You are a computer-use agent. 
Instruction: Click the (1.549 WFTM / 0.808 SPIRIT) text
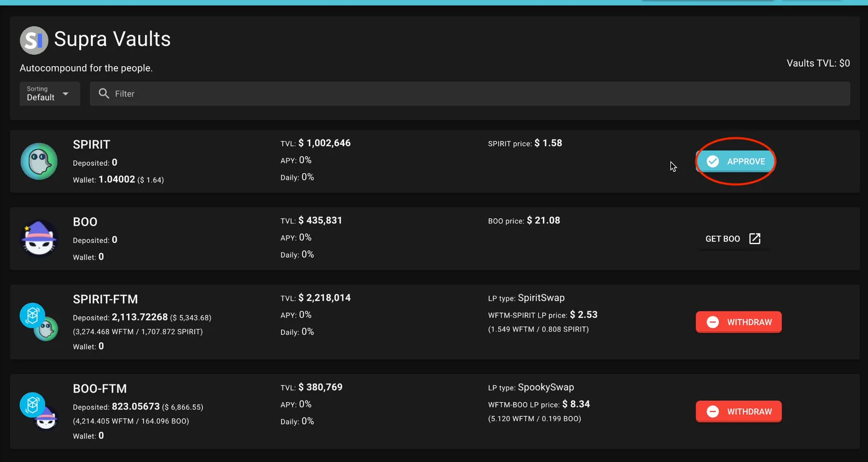pos(538,329)
